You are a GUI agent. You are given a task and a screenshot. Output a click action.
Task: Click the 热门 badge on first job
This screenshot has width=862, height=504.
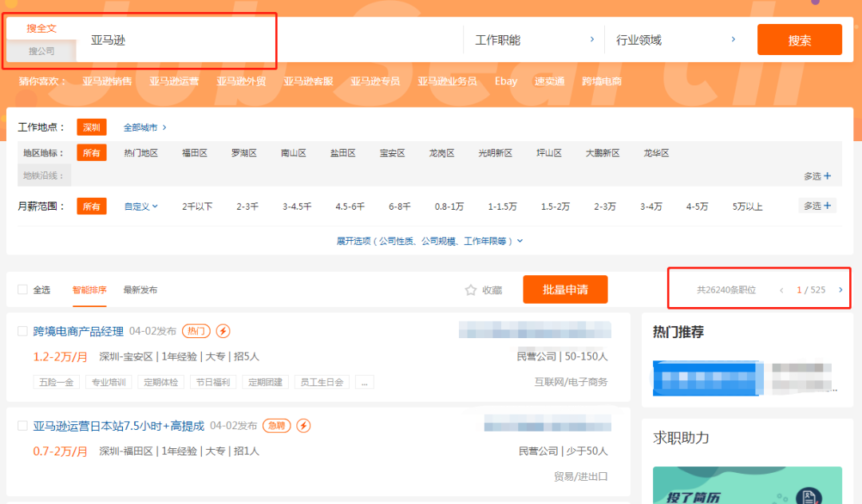point(195,331)
